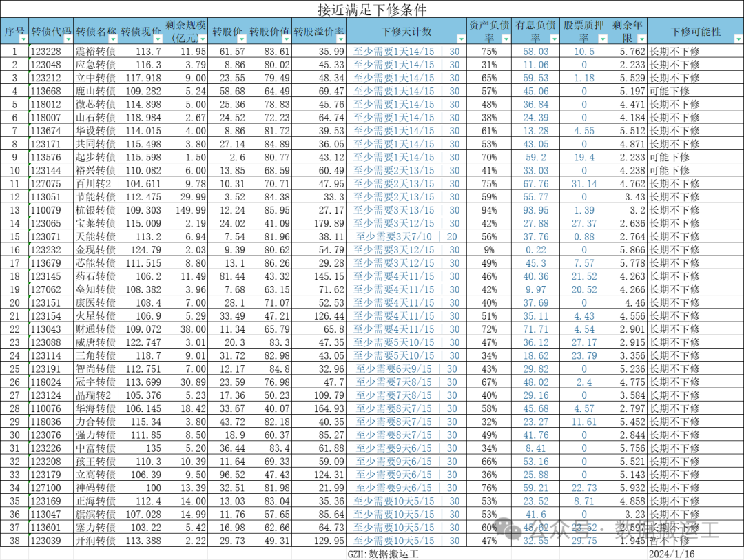Select the 正海转债 name cell
Screen dimensions: 744x560
coord(96,501)
